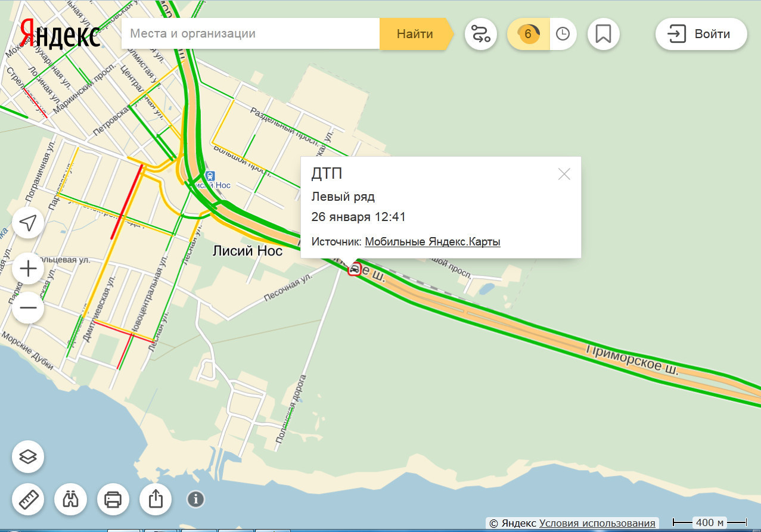761x532 pixels.
Task: Open the route planner icon
Action: pos(481,34)
